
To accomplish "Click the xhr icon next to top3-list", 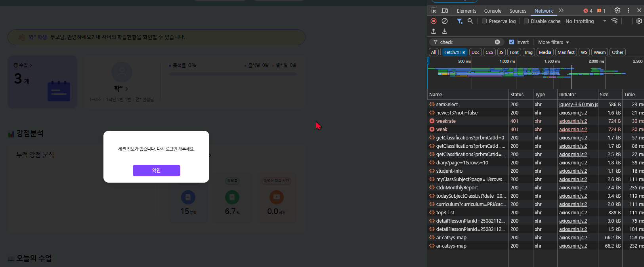I will tap(432, 212).
